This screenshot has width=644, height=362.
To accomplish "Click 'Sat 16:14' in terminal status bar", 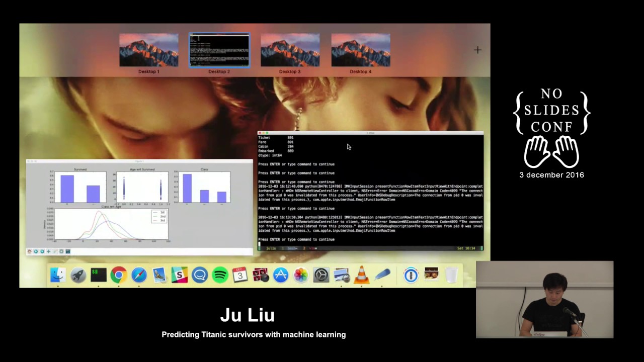I will 466,248.
